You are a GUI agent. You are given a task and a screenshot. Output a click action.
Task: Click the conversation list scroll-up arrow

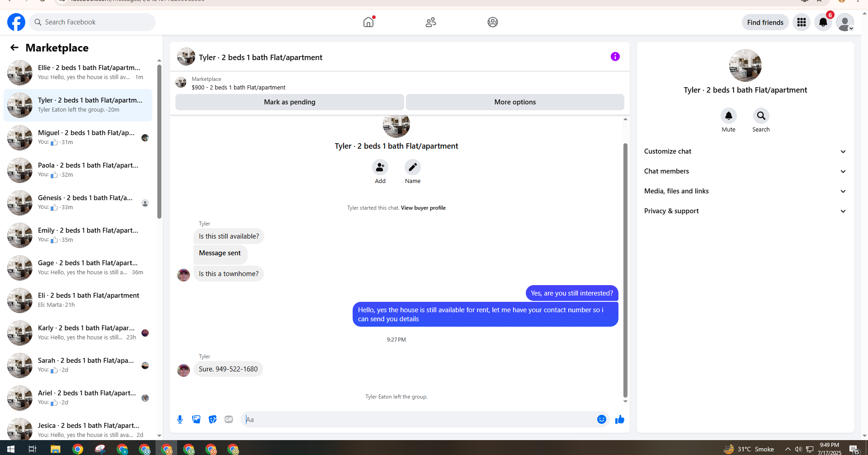(x=159, y=60)
